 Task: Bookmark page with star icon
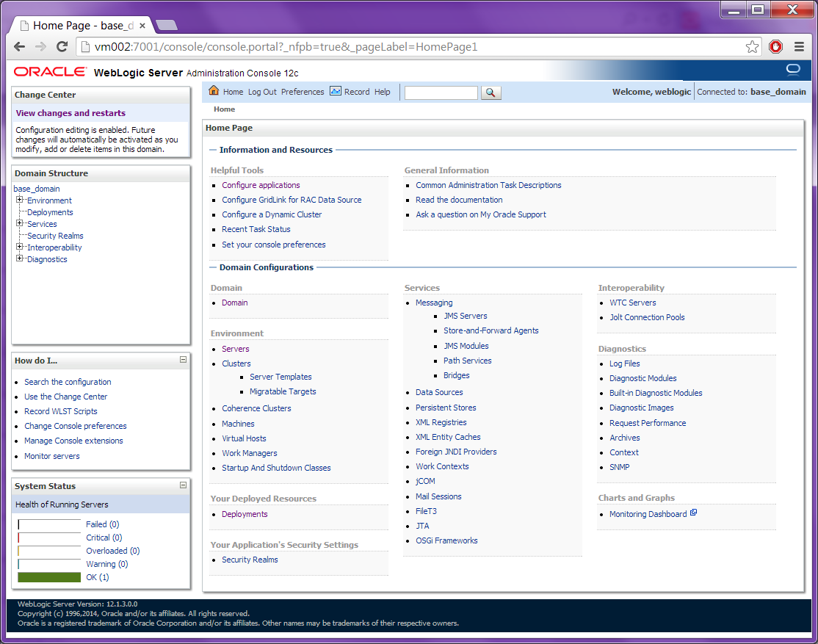point(752,47)
